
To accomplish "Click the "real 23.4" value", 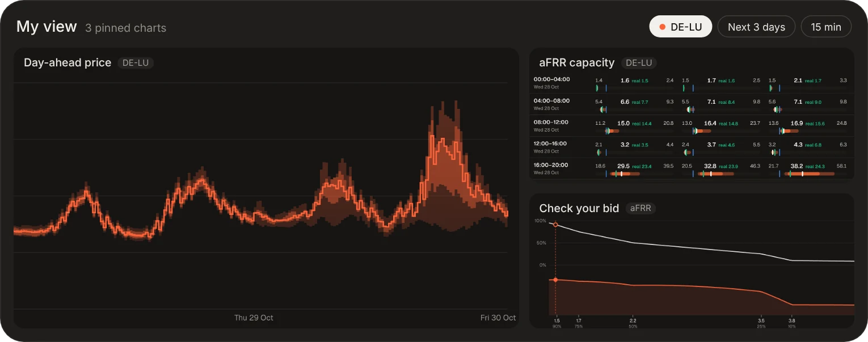I will [642, 167].
